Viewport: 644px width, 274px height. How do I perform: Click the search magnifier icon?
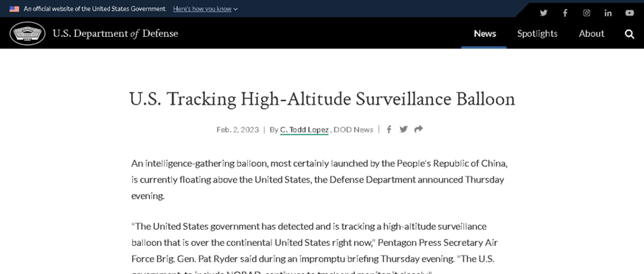(x=629, y=34)
